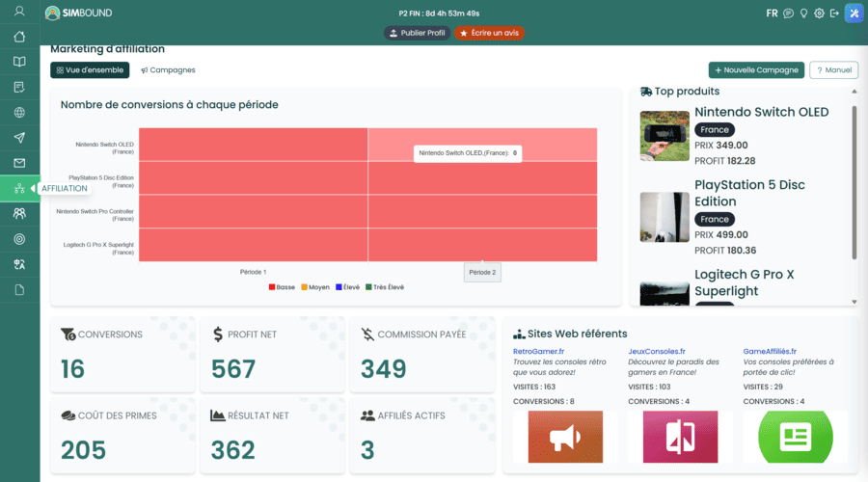
Task: Click the logout icon in header
Action: pos(834,13)
